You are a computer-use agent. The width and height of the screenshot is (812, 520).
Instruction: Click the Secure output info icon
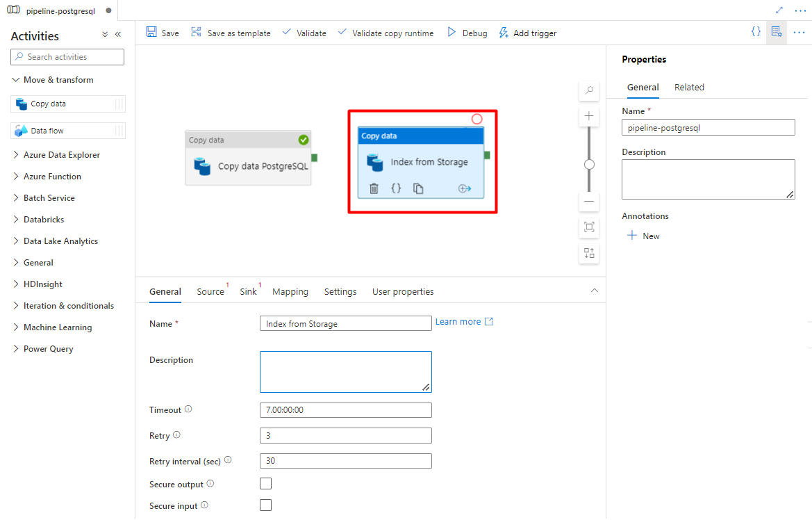[210, 483]
